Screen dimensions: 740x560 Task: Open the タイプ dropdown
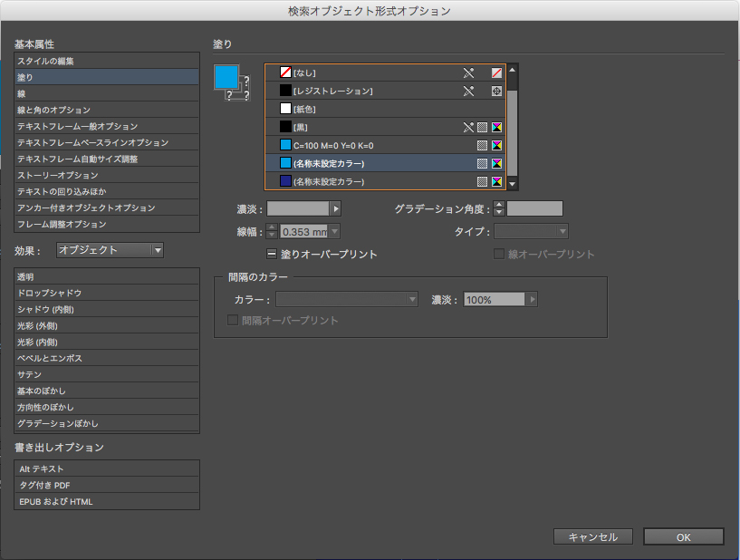(531, 231)
